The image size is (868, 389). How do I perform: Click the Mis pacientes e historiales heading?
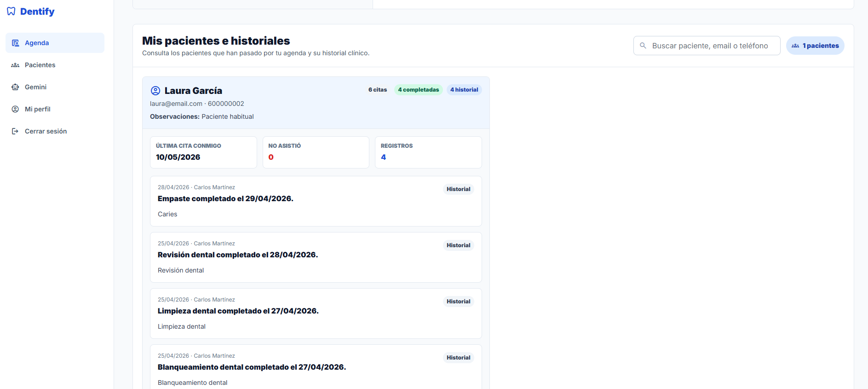216,41
